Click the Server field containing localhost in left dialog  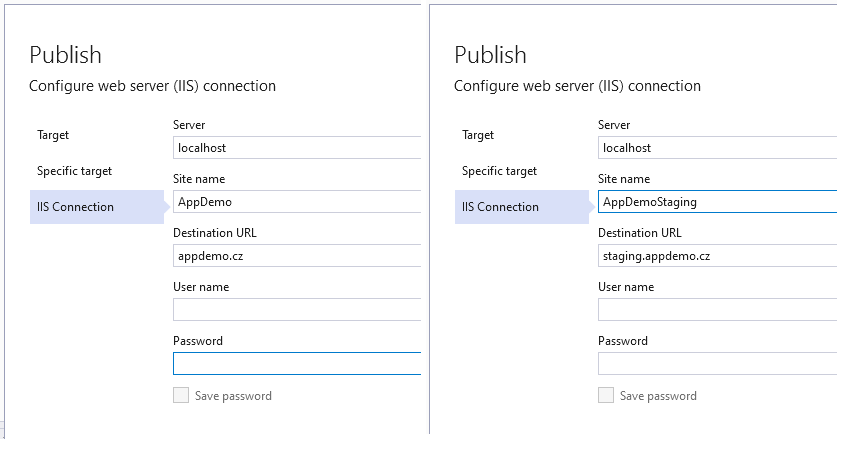click(297, 148)
